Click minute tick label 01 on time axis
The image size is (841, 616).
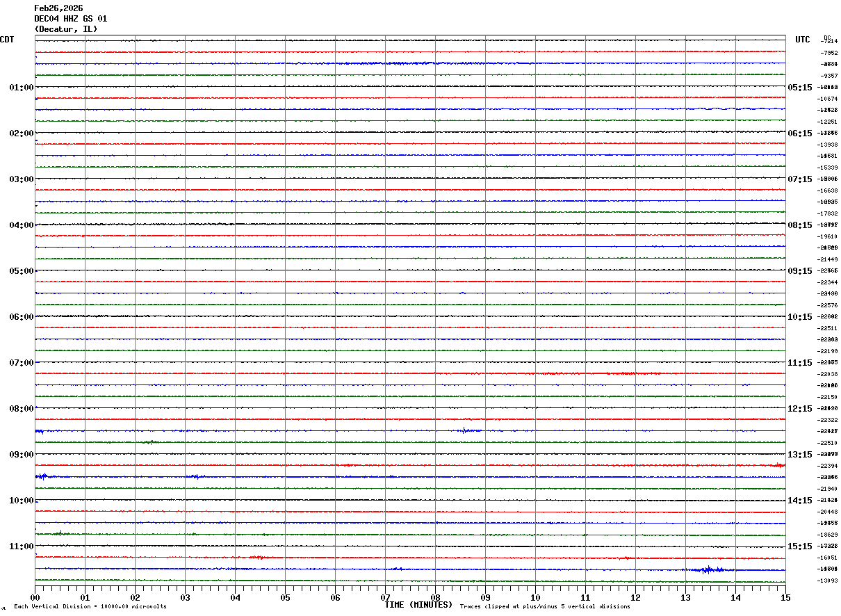point(85,597)
